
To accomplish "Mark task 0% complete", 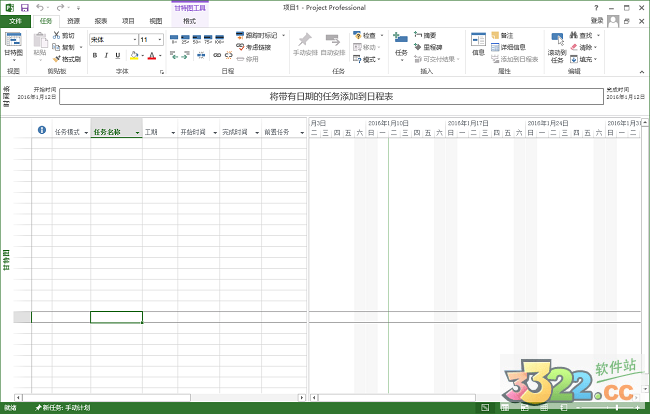I will 174,39.
